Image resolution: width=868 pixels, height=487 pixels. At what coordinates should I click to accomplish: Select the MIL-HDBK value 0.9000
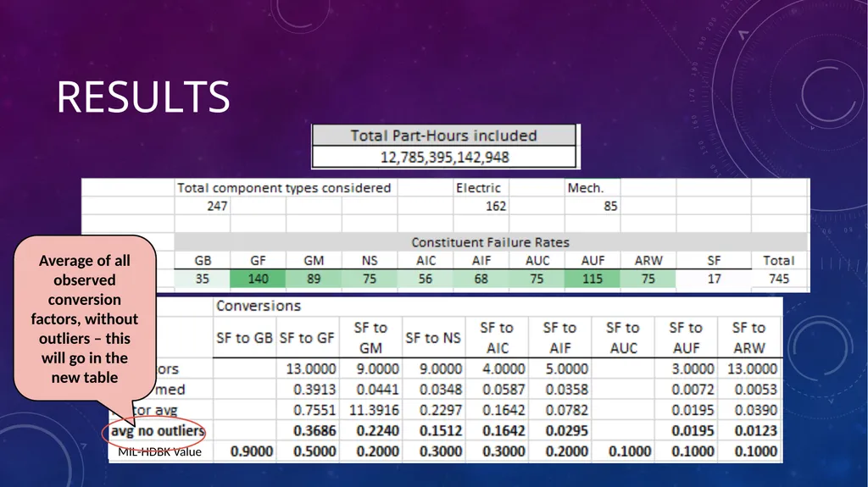pos(251,451)
